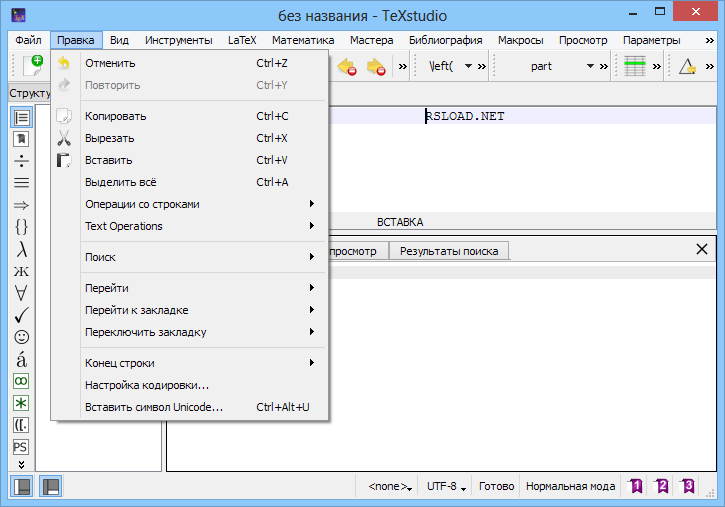
Task: Open the Вид menu
Action: 119,41
